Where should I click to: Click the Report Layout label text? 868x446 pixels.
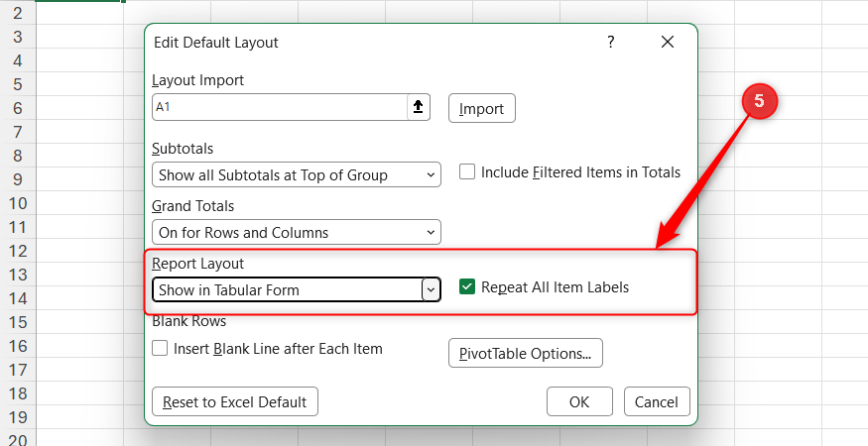click(x=197, y=264)
